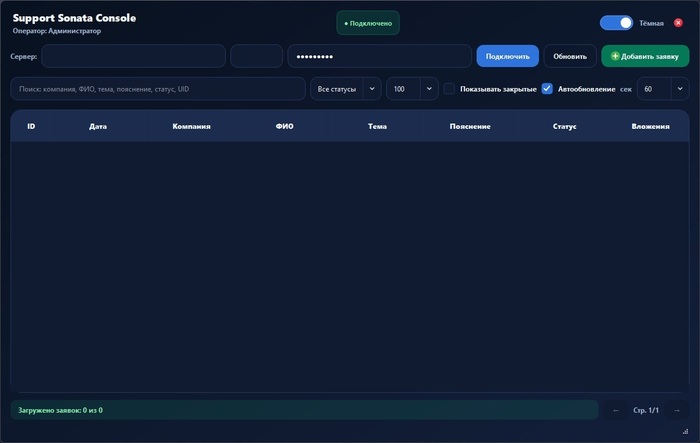Sort by the Тема column header
Image resolution: width=700 pixels, height=443 pixels.
pyautogui.click(x=377, y=126)
